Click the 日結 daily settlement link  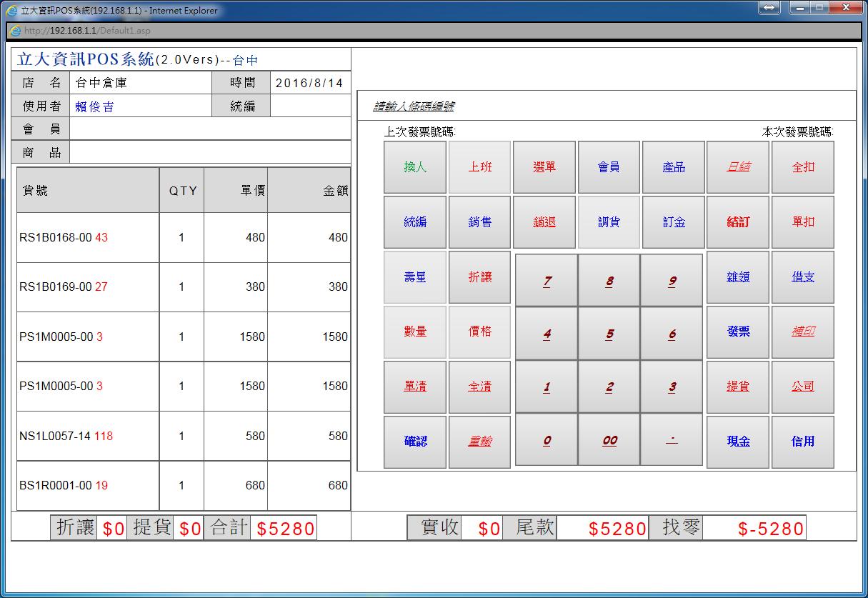click(x=738, y=167)
